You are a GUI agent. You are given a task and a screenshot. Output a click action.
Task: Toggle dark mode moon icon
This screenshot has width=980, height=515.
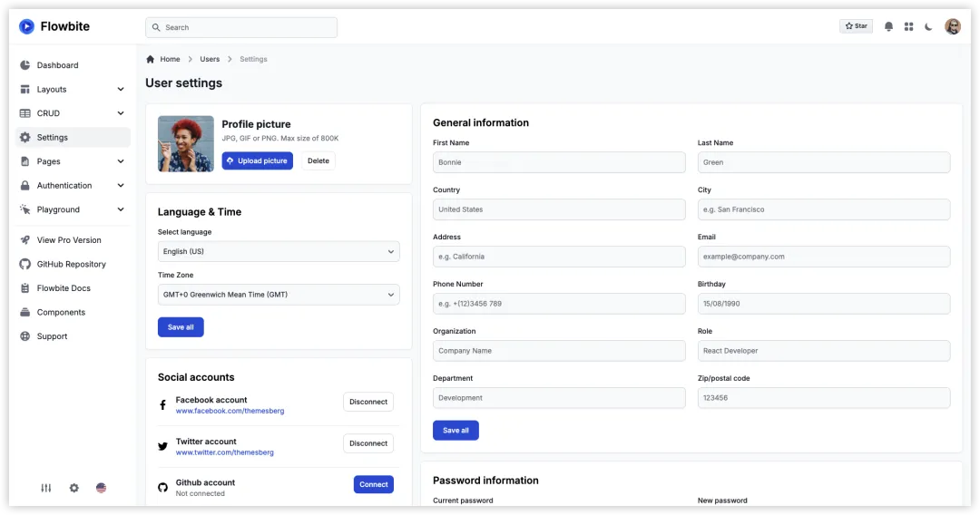(x=928, y=27)
